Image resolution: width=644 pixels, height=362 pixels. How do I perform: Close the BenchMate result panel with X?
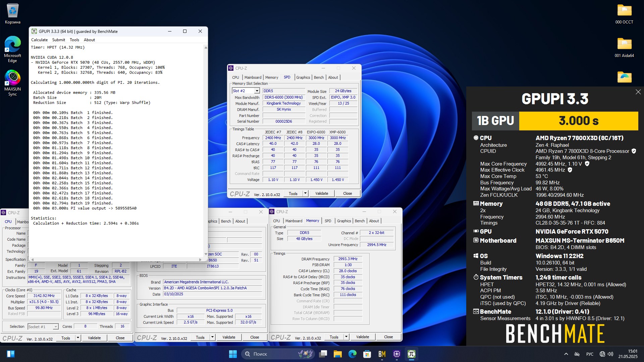638,92
